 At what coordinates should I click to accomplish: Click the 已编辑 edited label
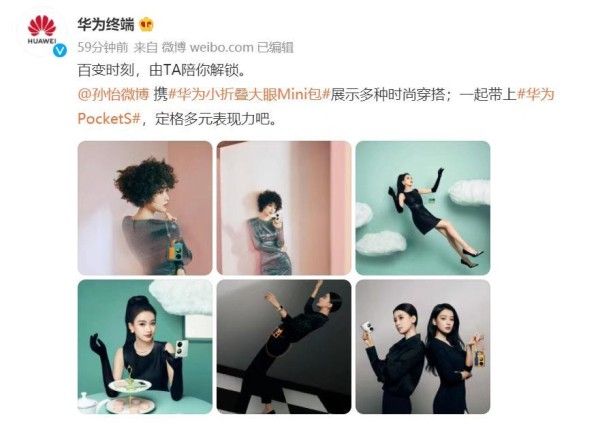[x=275, y=47]
